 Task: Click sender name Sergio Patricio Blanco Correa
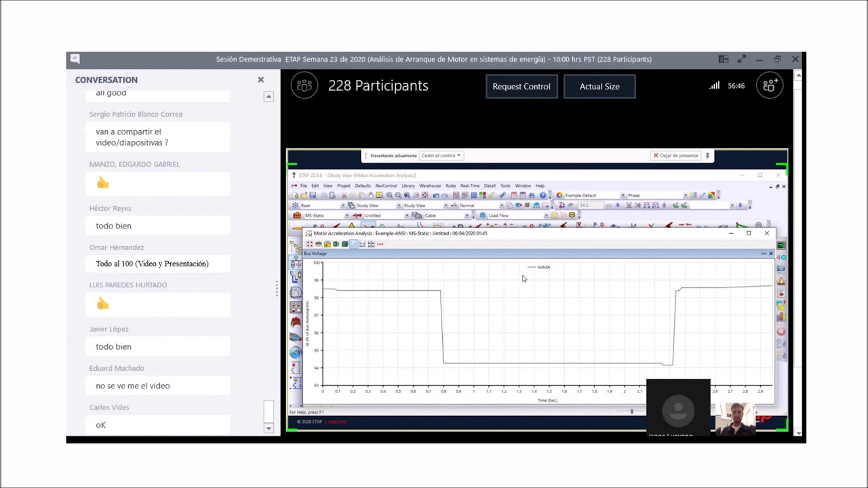(136, 114)
